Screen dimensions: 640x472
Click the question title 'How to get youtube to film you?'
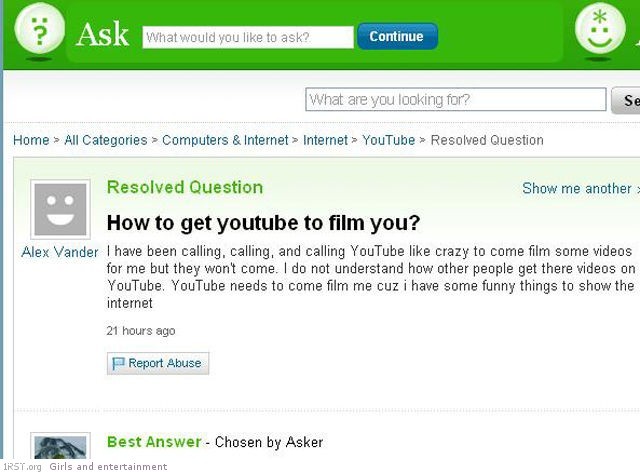click(x=263, y=223)
